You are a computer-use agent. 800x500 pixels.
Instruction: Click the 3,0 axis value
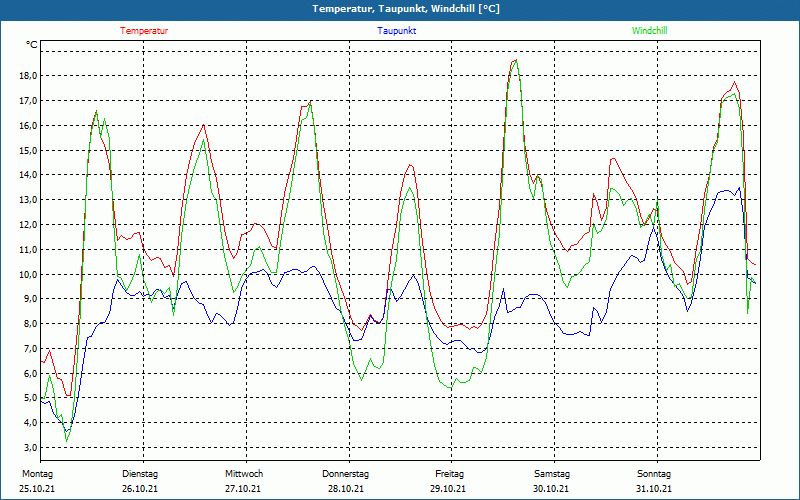coord(31,448)
